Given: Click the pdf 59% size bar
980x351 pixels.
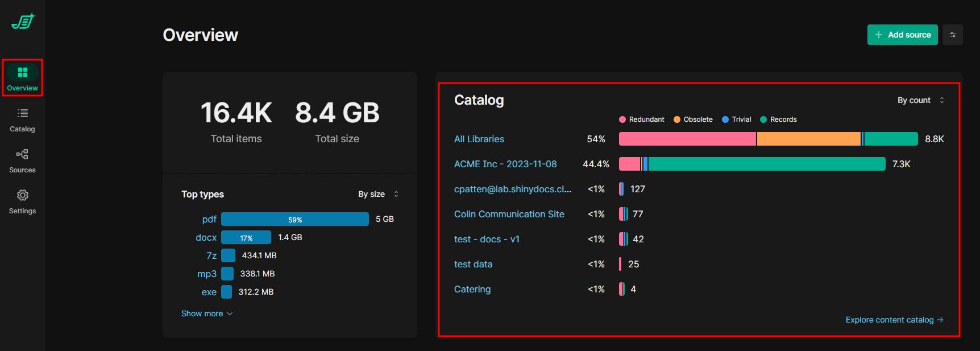Looking at the screenshot, I should click(x=295, y=219).
